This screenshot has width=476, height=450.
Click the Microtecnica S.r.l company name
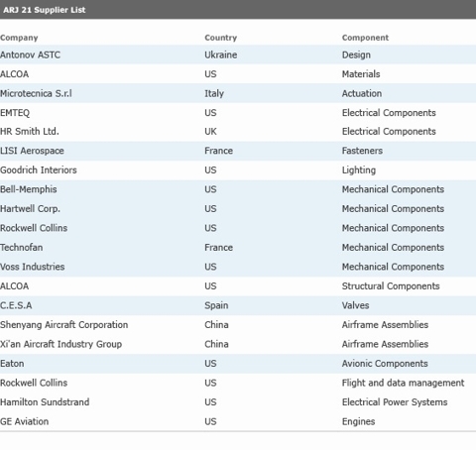tap(36, 93)
